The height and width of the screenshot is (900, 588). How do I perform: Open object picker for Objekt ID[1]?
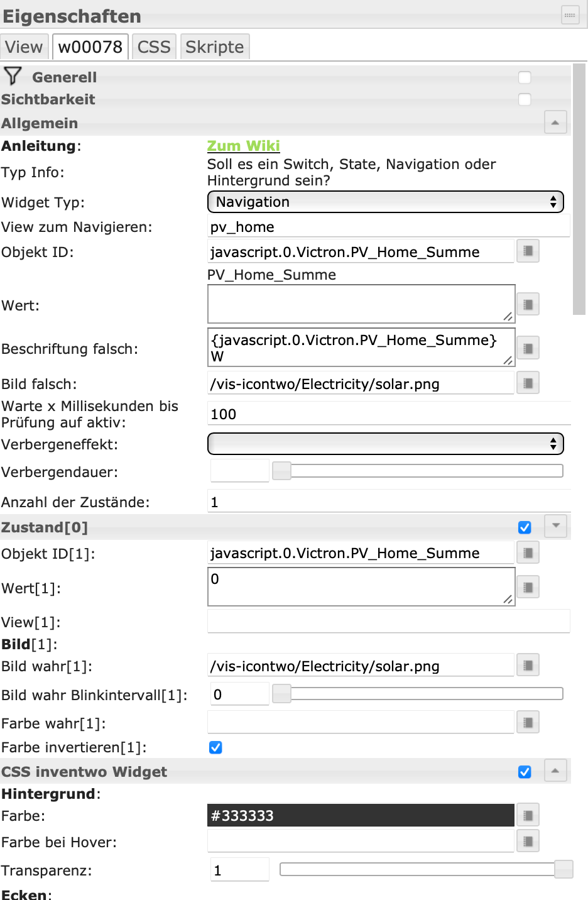(x=528, y=553)
